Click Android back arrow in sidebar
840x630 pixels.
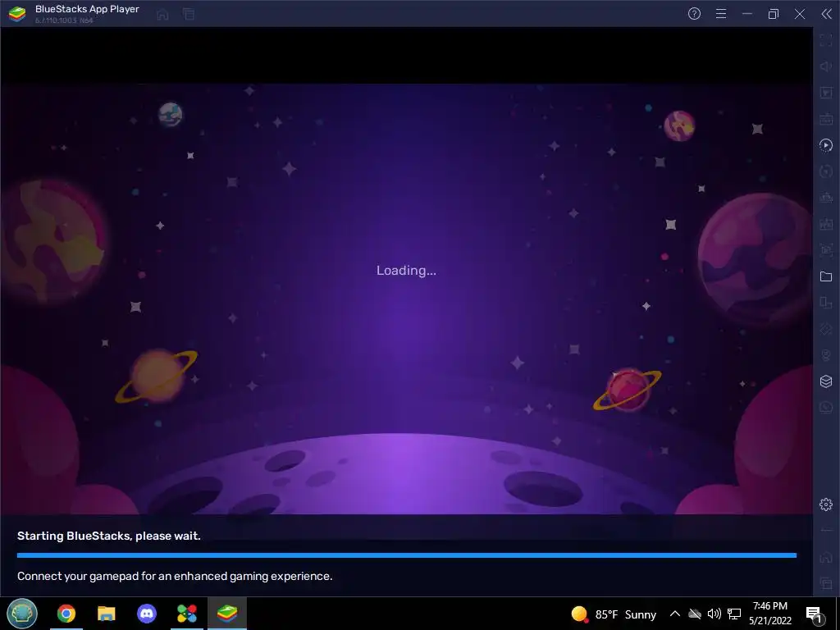(x=826, y=531)
